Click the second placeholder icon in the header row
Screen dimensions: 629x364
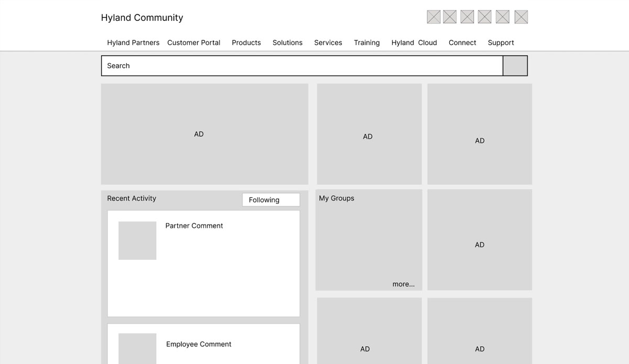pyautogui.click(x=449, y=16)
